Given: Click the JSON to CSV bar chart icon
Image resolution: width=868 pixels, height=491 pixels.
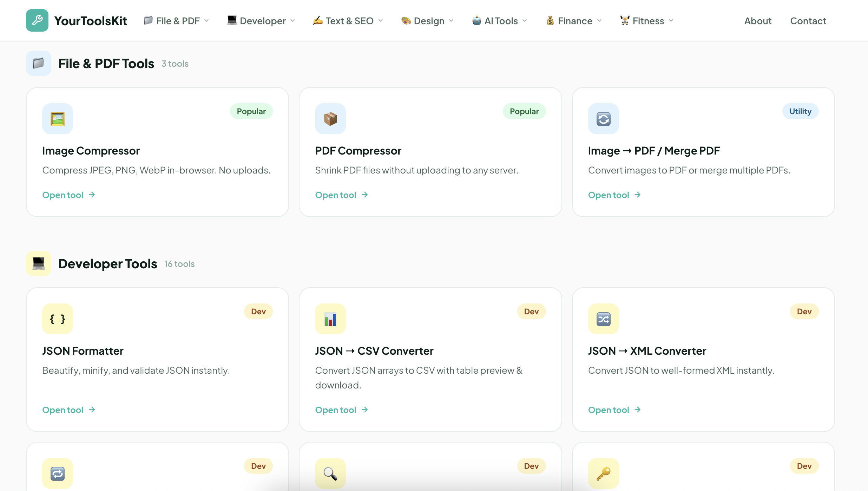Looking at the screenshot, I should (x=330, y=319).
